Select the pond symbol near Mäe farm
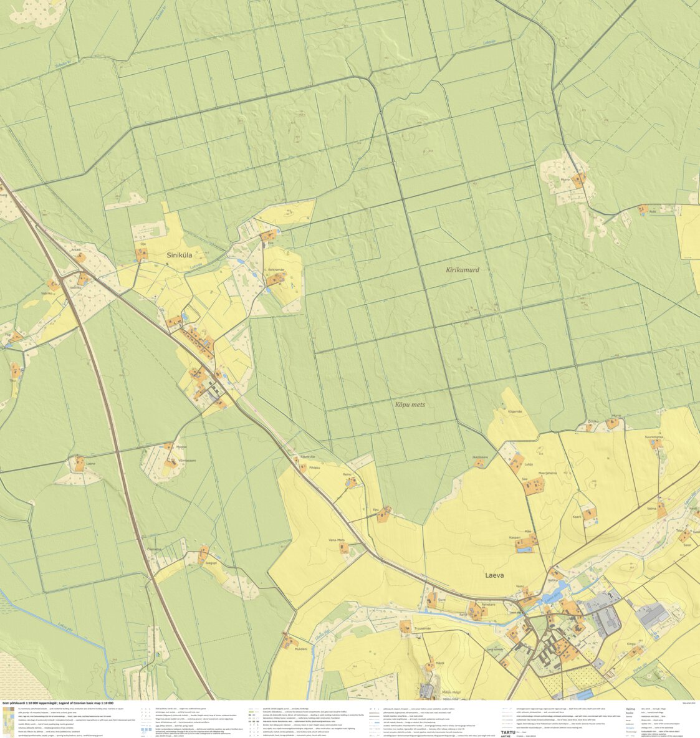The image size is (700, 738). click(524, 550)
